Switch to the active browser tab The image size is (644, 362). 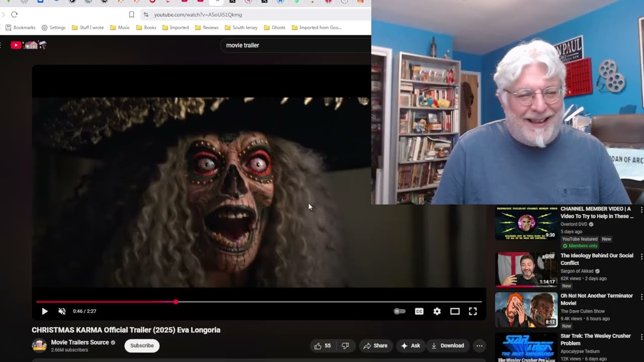click(217, 3)
